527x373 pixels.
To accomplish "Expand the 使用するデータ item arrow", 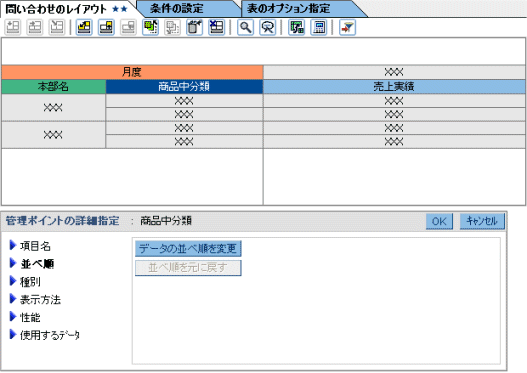I will click(13, 334).
